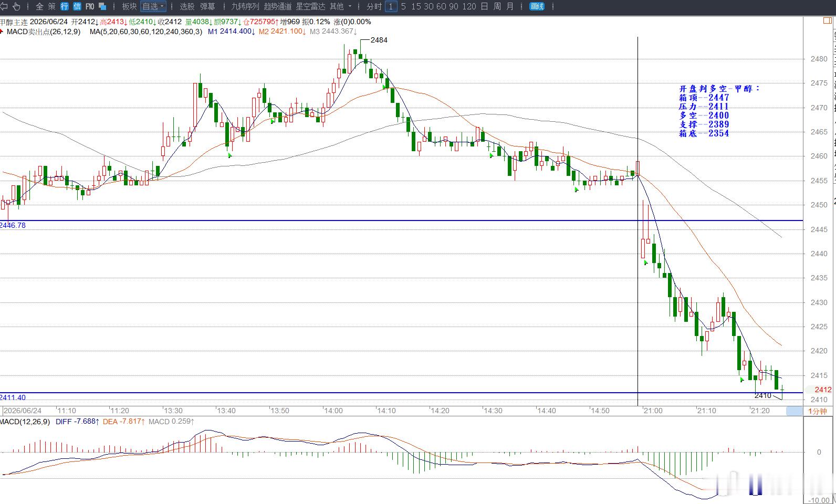
Task: Click the back arrow icon in toolbar
Action: [x=4, y=6]
